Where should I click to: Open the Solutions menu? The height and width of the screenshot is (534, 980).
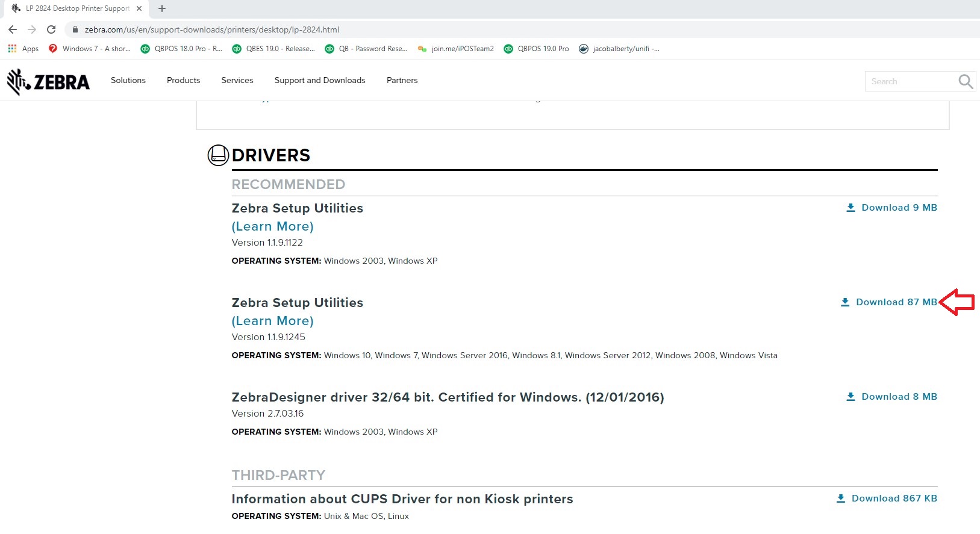pyautogui.click(x=128, y=80)
